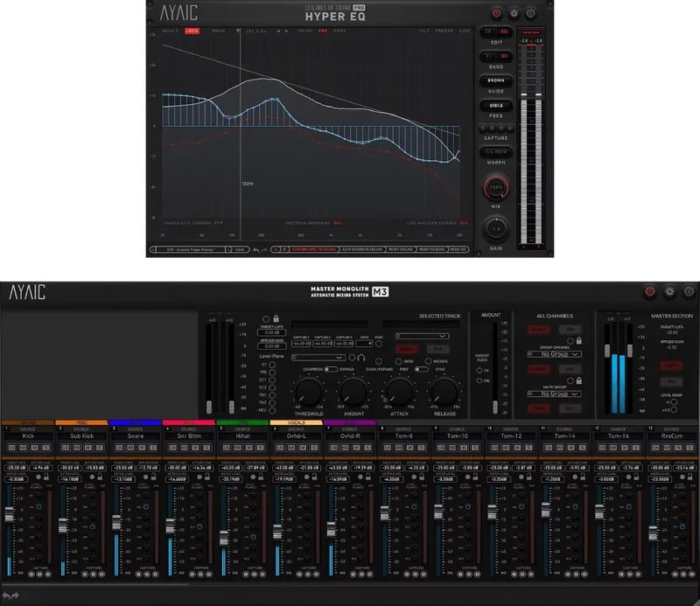Screen dimensions: 700x606
Task: Open the Note dropdown next to Capture 3
Action: coord(364,344)
